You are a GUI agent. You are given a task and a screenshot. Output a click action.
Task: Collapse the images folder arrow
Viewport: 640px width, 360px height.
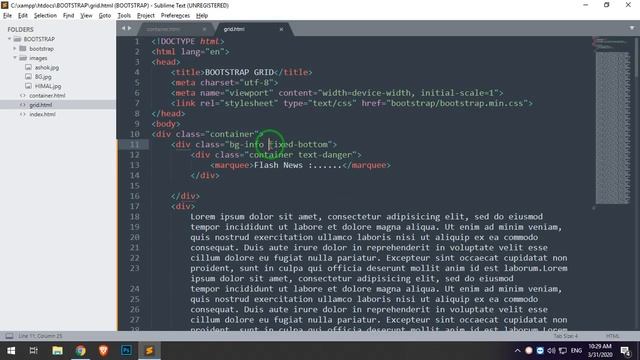click(15, 58)
